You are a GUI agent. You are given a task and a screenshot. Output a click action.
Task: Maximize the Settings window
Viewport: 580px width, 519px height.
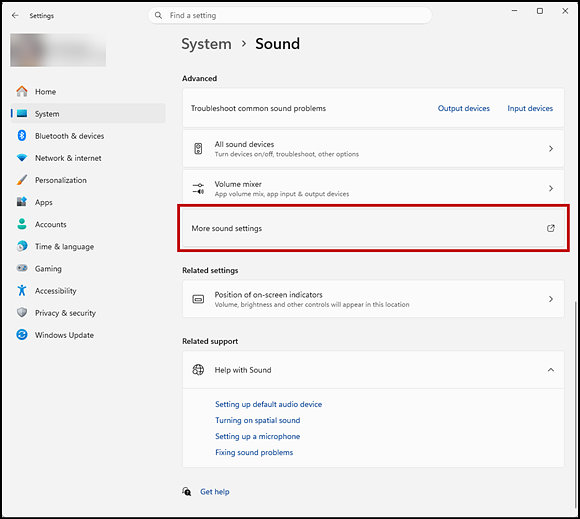tap(540, 11)
